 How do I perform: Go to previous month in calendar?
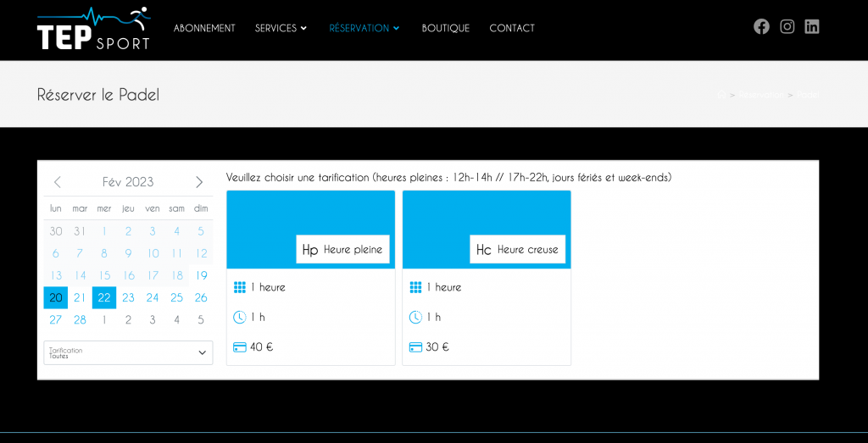(x=58, y=182)
